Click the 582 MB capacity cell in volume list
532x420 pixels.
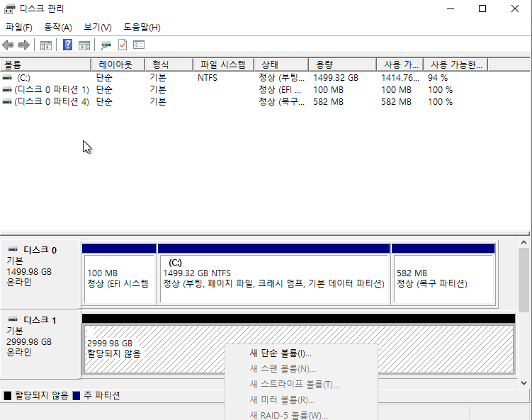coord(328,101)
